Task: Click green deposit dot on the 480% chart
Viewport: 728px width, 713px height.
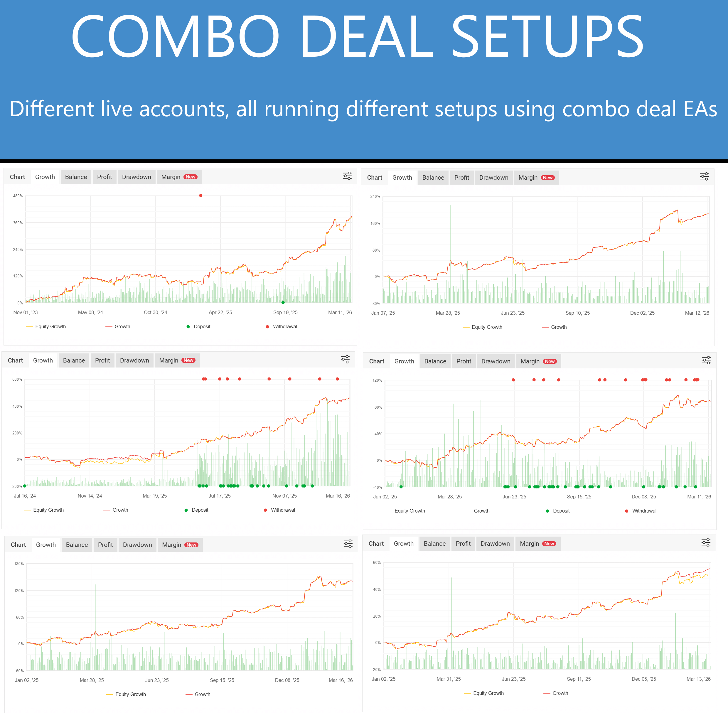Action: tap(283, 303)
